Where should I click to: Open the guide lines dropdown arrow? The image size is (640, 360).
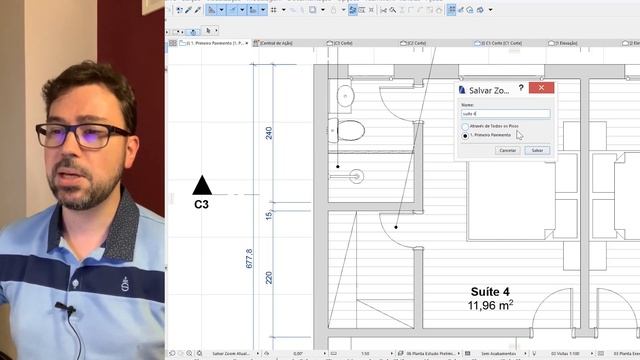[x=222, y=10]
